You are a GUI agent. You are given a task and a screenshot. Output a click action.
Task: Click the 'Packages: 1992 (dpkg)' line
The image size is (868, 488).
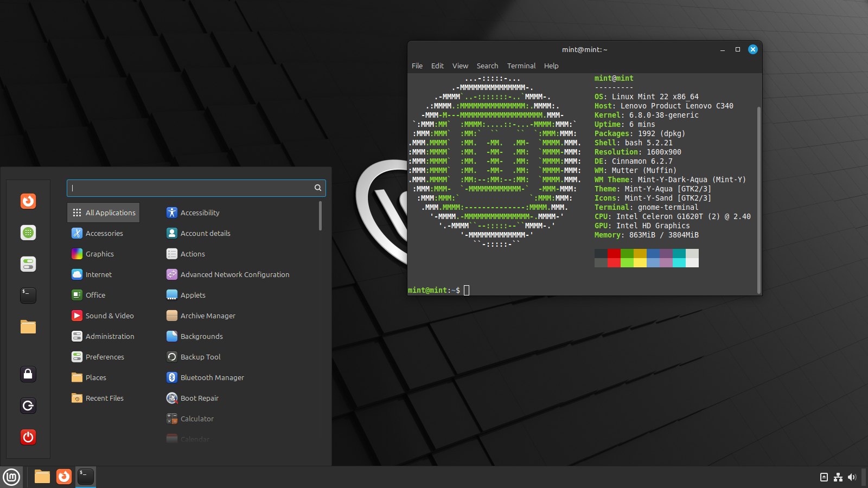pyautogui.click(x=640, y=134)
